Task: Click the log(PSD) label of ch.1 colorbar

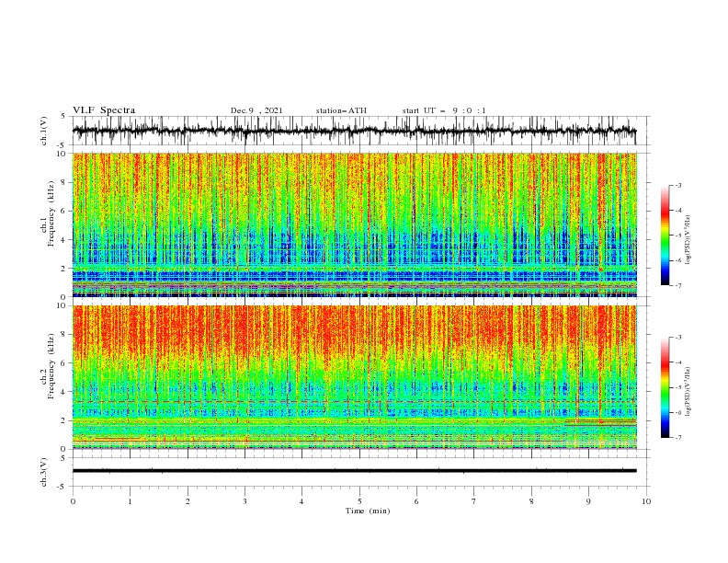Action: click(x=688, y=240)
